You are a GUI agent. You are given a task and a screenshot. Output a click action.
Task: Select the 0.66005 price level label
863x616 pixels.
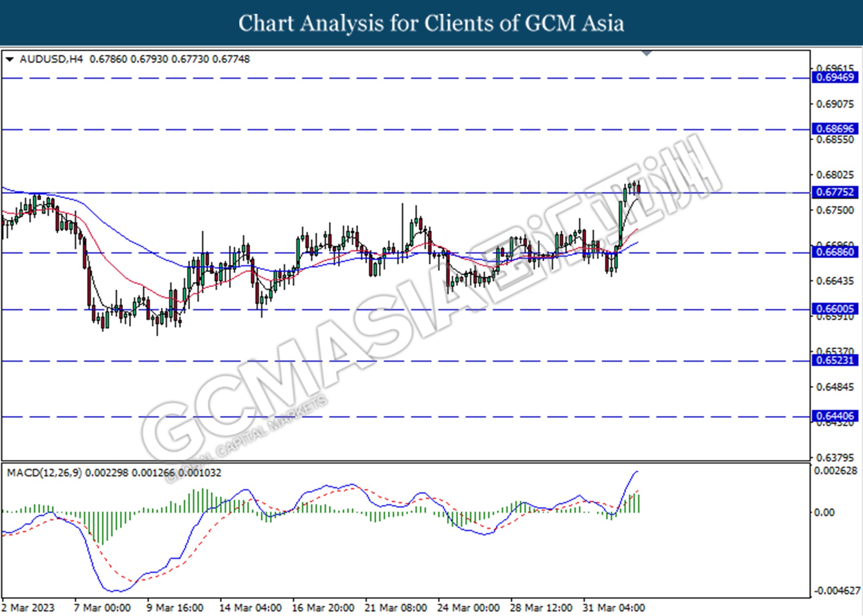coord(835,309)
